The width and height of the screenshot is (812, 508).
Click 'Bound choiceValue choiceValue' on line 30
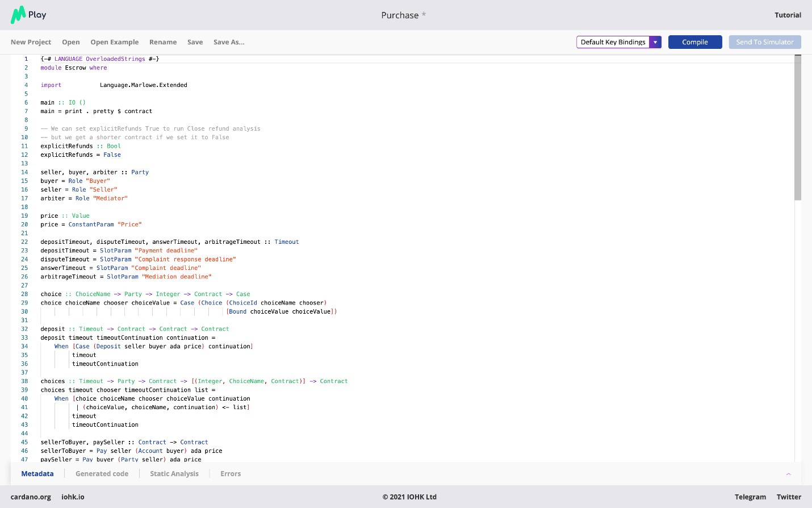click(x=280, y=311)
